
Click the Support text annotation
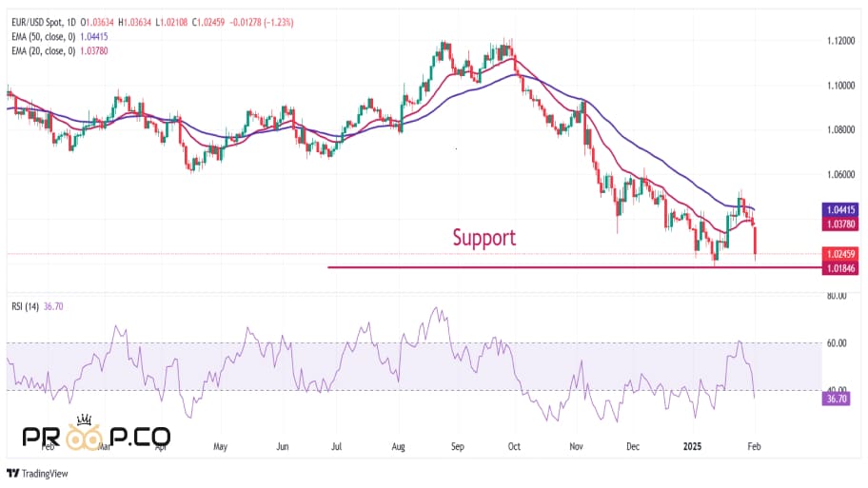point(483,237)
